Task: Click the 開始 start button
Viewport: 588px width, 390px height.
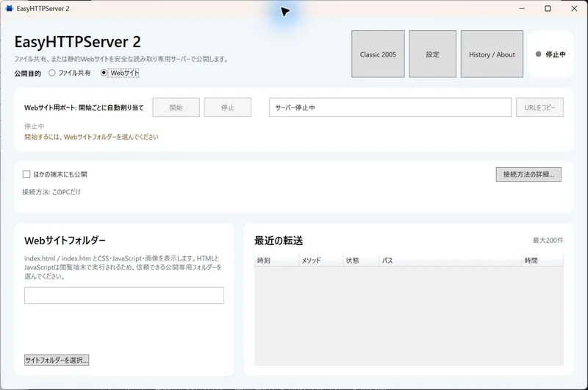Action: coord(176,107)
